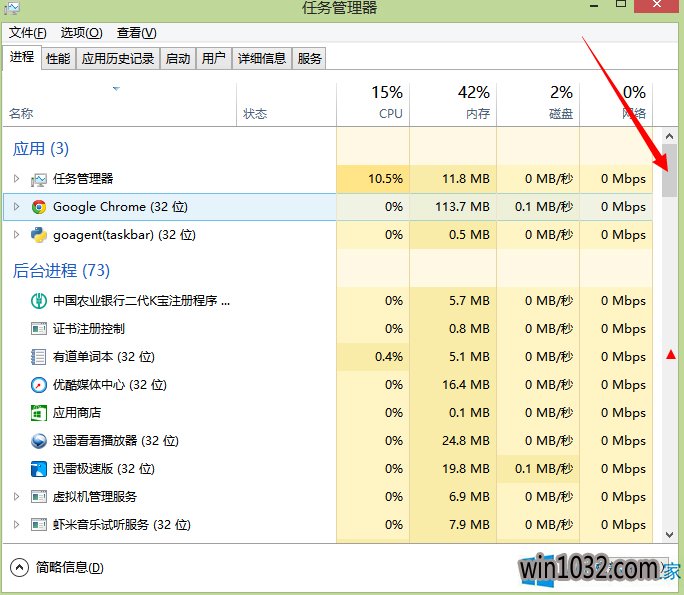Click the 优酷媒体中心 compass icon
The image size is (684, 595).
point(39,385)
